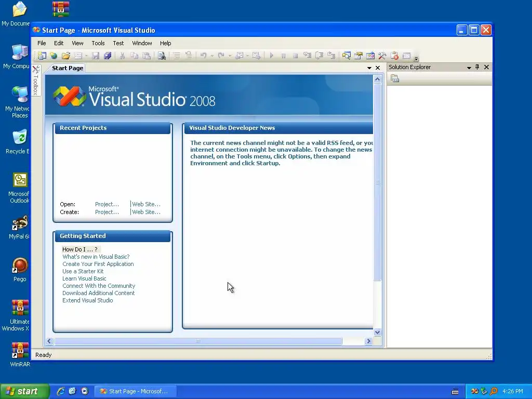Select the Pego desktop icon

pos(20,270)
